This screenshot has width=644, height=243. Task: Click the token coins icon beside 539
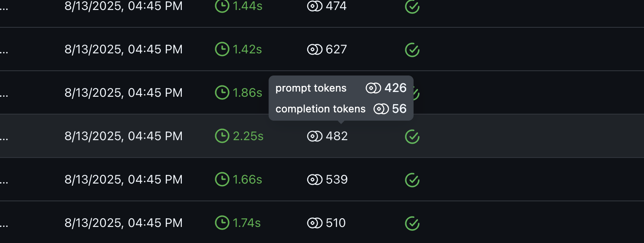pyautogui.click(x=315, y=180)
